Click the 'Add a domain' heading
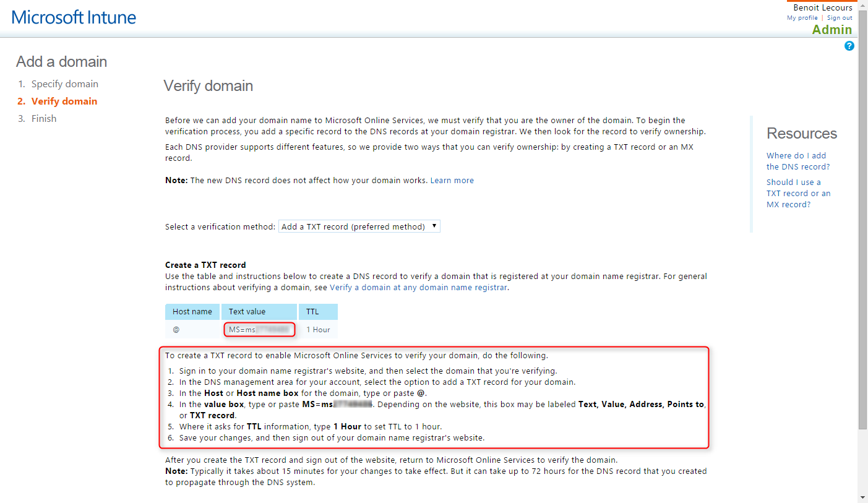This screenshot has height=503, width=868. coord(62,62)
